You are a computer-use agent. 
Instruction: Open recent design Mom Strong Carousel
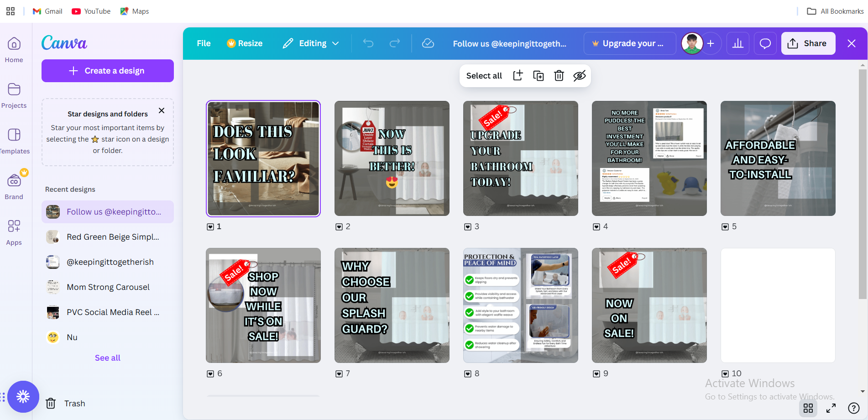(108, 287)
